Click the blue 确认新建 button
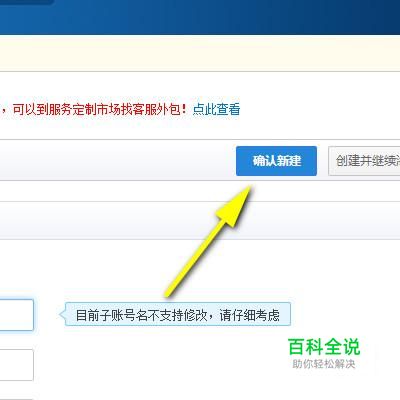 pos(276,161)
